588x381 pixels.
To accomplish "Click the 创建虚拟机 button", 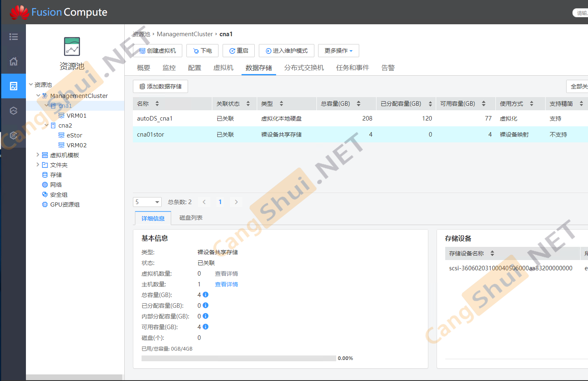I will (x=158, y=51).
